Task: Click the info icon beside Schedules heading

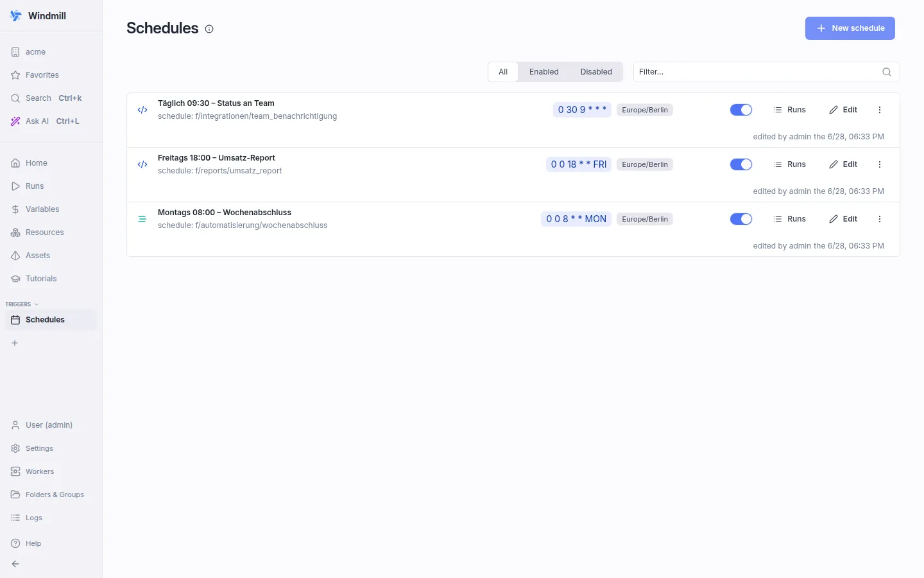Action: click(209, 29)
